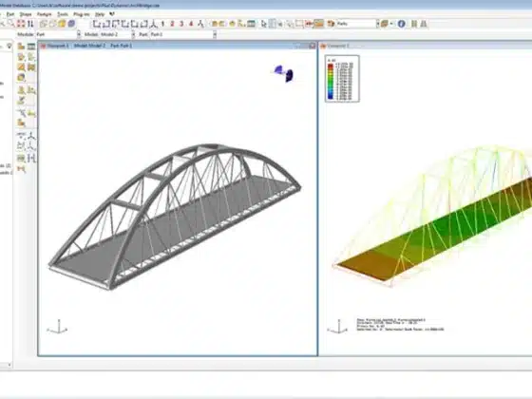Open the Shape menu
The height and width of the screenshot is (399, 532).
26,14
